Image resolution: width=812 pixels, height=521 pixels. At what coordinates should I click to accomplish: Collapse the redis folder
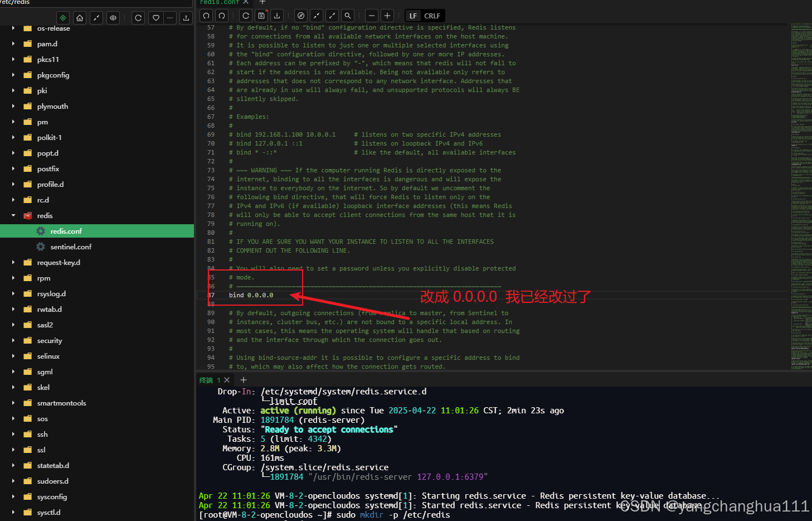13,215
